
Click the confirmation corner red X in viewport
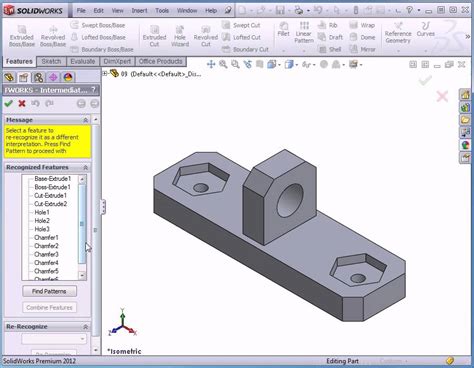[x=442, y=97]
